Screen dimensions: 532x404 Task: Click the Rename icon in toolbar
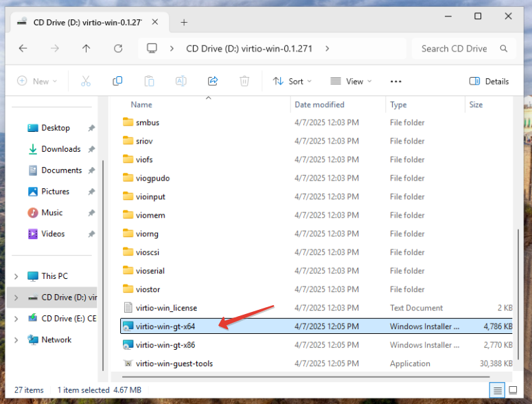181,81
